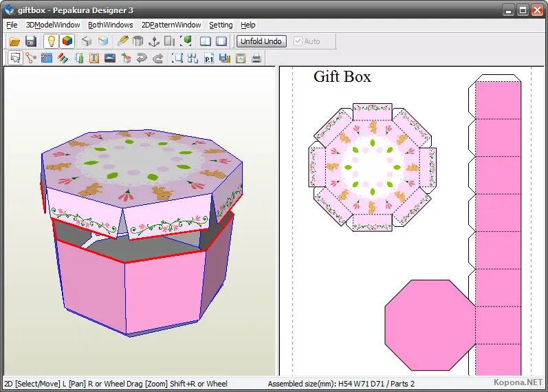Toggle the colored cube texture button
This screenshot has width=548, height=392.
pyautogui.click(x=67, y=41)
